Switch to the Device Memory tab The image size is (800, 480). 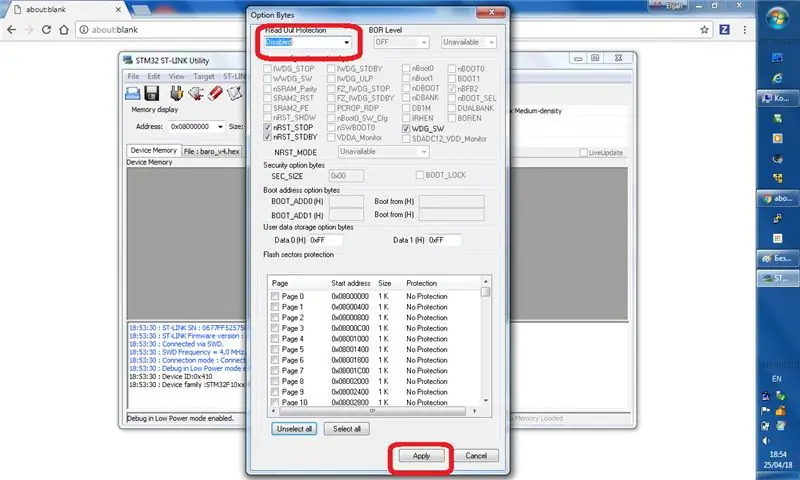pyautogui.click(x=154, y=150)
